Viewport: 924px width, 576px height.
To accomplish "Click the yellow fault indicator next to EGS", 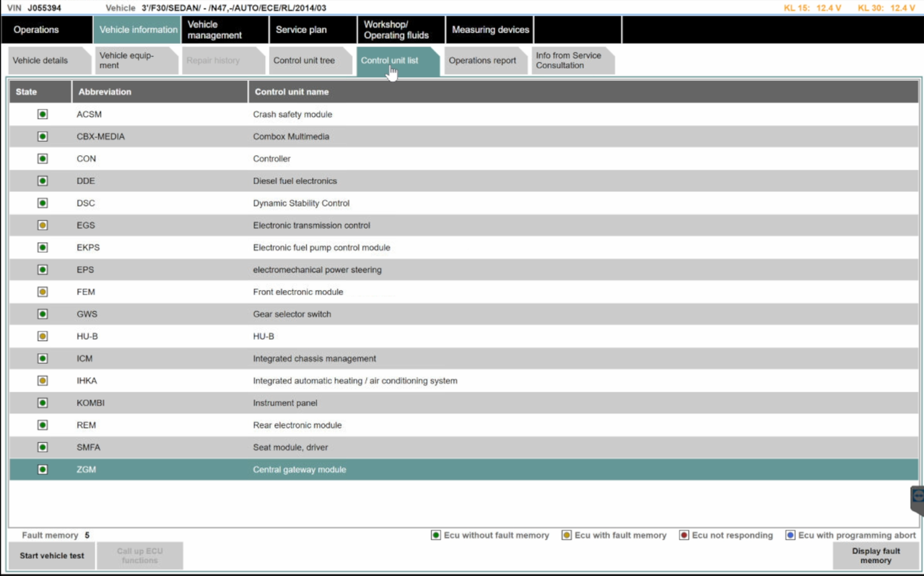I will pyautogui.click(x=42, y=224).
